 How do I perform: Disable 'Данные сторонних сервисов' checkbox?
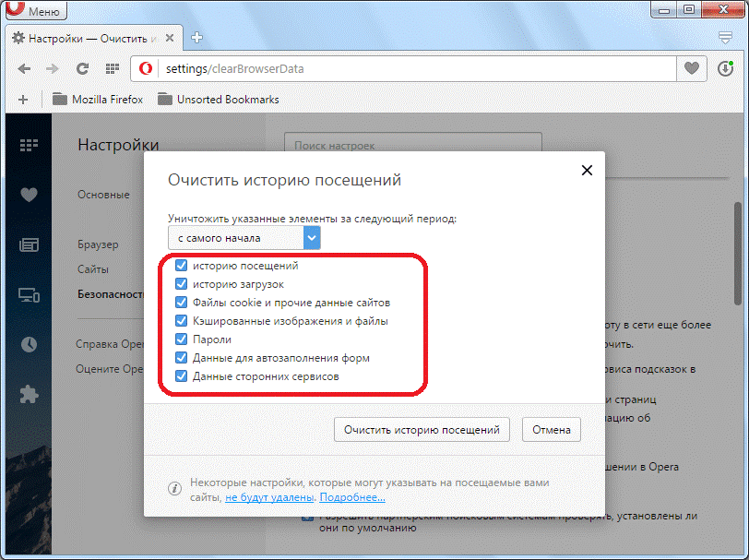(182, 376)
